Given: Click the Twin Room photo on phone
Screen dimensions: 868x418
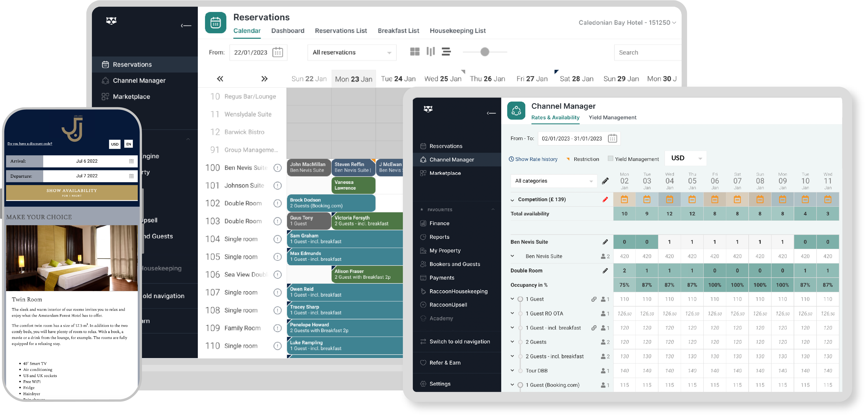Looking at the screenshot, I should coord(72,258).
